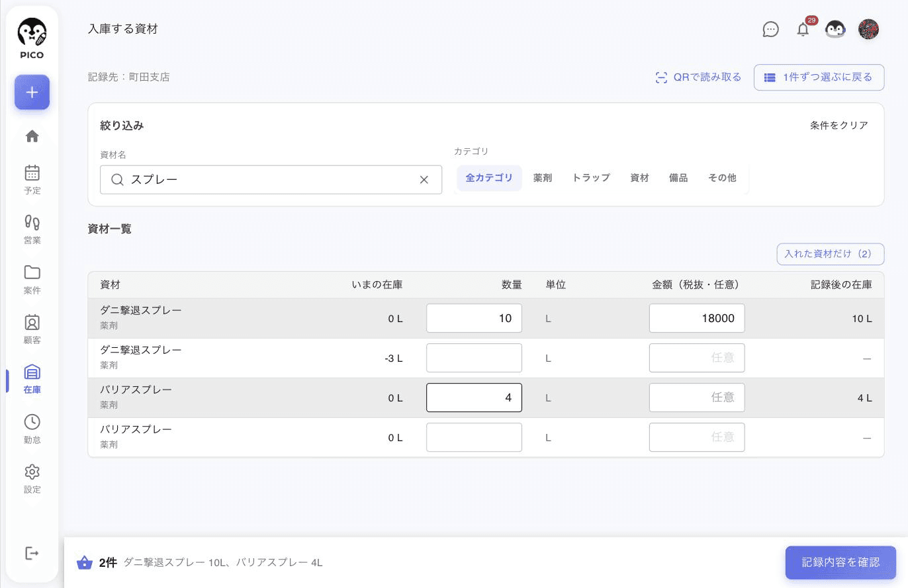Viewport: 908px width, 588px height.
Task: Select the 備品 category tab
Action: (678, 178)
